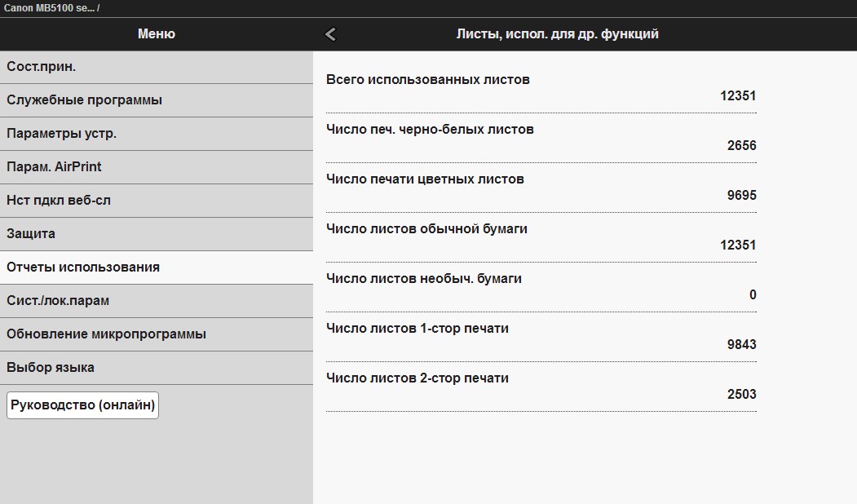
Task: Select Число листов 2-стор печати value 2503
Action: tap(741, 395)
